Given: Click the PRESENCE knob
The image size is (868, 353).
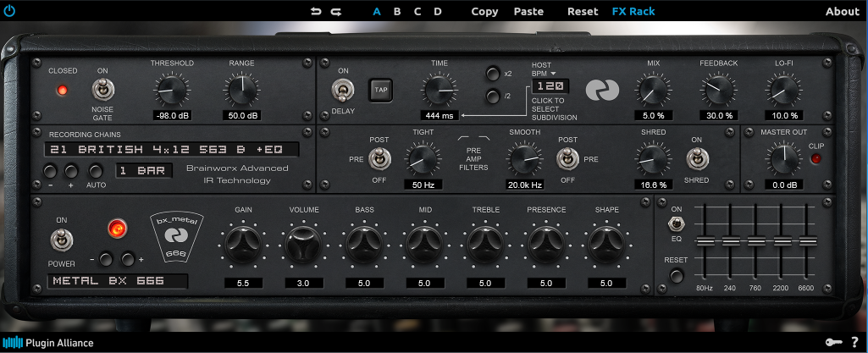Looking at the screenshot, I should [x=546, y=244].
